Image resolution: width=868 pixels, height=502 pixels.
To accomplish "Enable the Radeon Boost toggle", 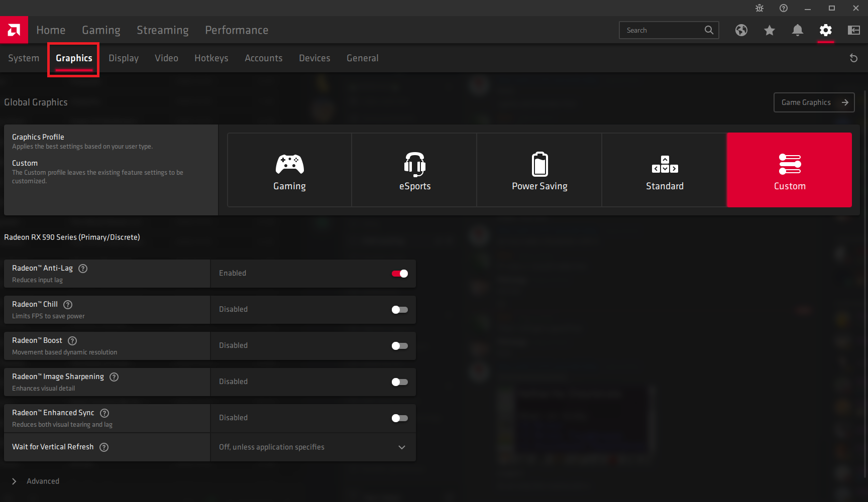I will (400, 346).
